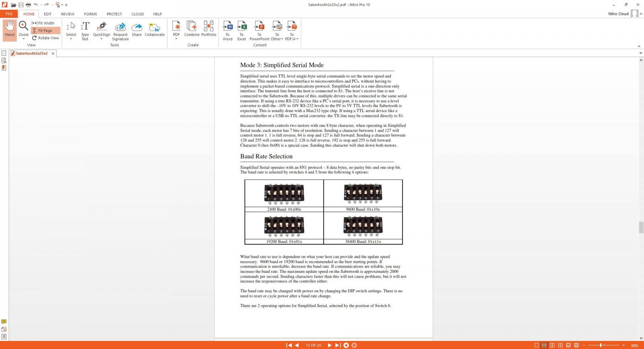
Task: Open the Comments panel in lower sidebar
Action: point(4,322)
